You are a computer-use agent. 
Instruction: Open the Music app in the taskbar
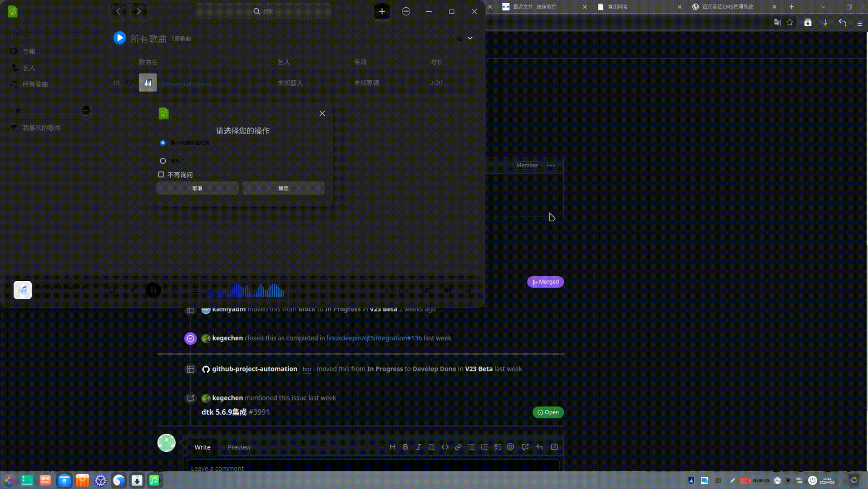click(x=155, y=480)
